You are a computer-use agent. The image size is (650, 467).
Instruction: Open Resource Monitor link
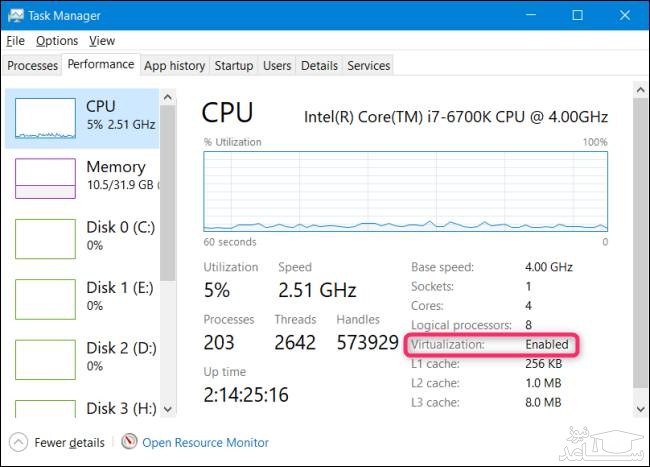(x=205, y=442)
